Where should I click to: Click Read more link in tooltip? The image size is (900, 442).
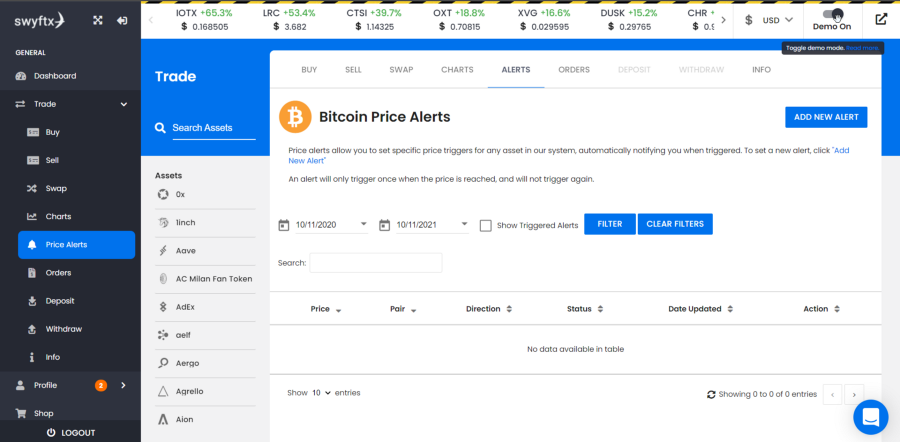tap(862, 48)
